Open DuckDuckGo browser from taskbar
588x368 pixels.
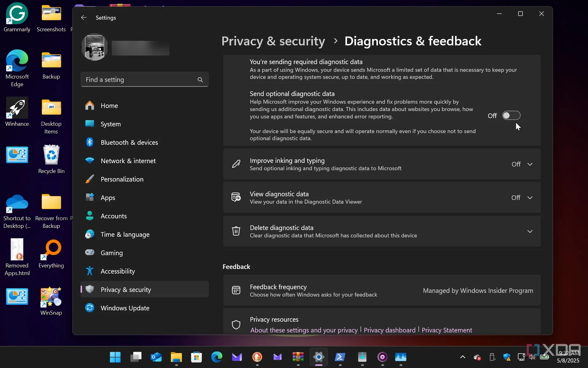tap(257, 357)
